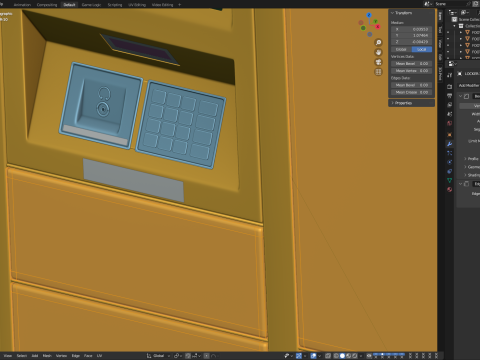Select Global transform space button
The height and width of the screenshot is (360, 480).
[x=401, y=49]
